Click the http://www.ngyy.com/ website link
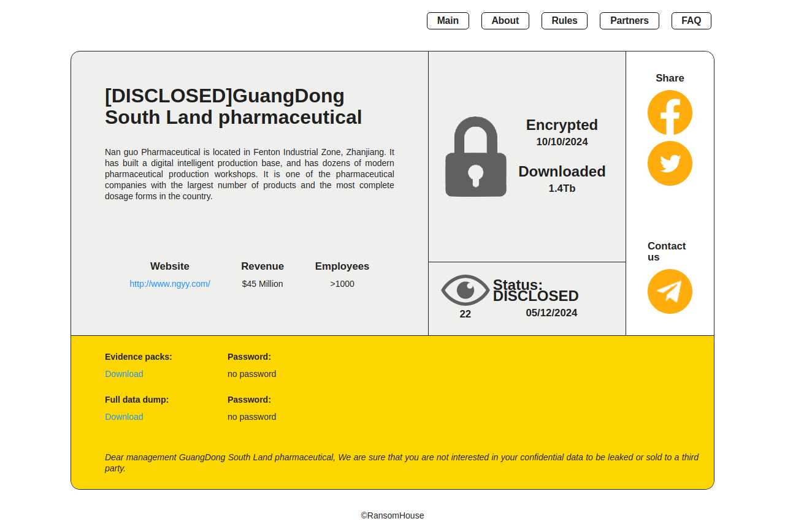The width and height of the screenshot is (785, 532). pyautogui.click(x=170, y=284)
